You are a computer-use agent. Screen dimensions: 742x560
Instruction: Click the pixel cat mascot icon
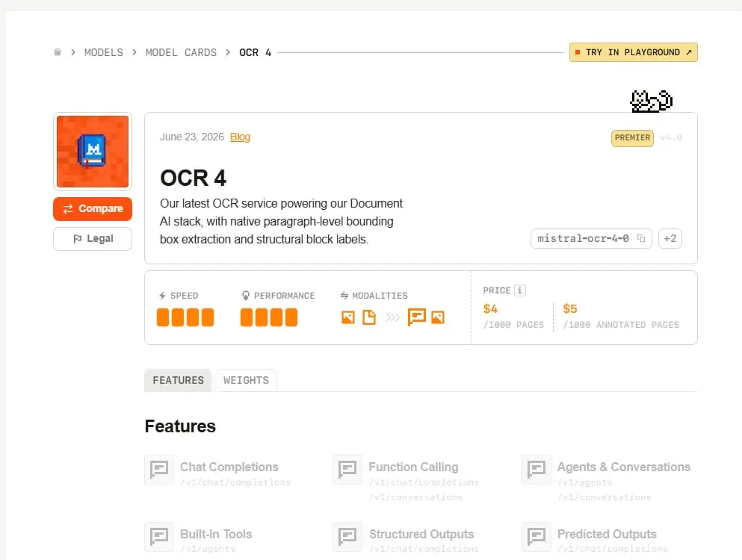pyautogui.click(x=651, y=101)
